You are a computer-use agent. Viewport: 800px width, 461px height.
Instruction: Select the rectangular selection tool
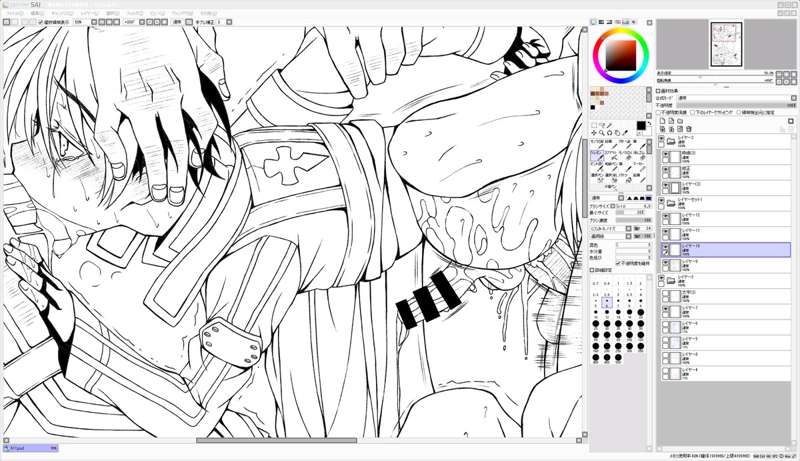596,124
